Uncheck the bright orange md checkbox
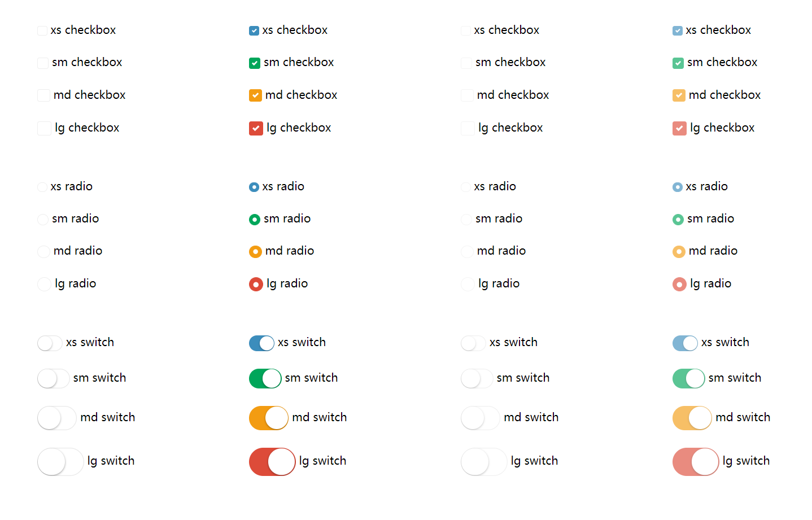This screenshot has height=520, width=812. click(255, 95)
